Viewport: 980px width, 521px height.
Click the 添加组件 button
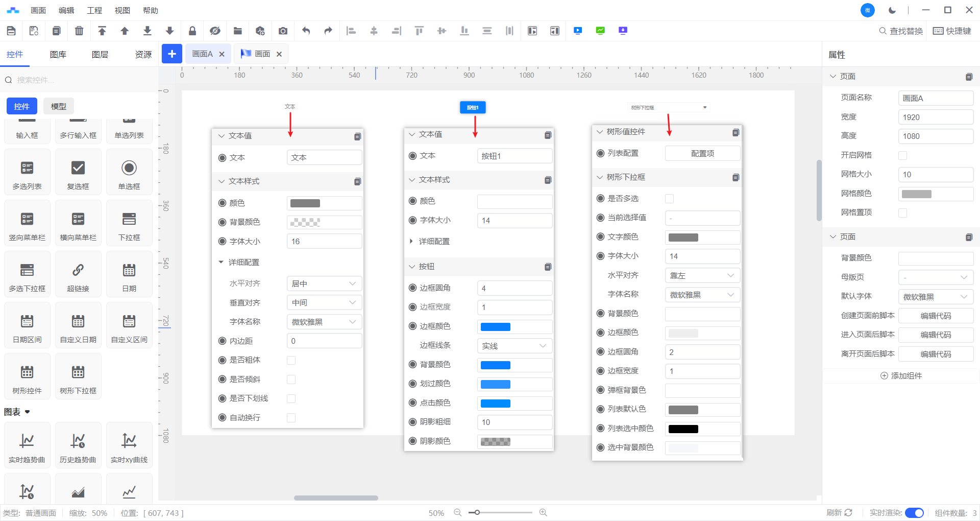tap(901, 375)
